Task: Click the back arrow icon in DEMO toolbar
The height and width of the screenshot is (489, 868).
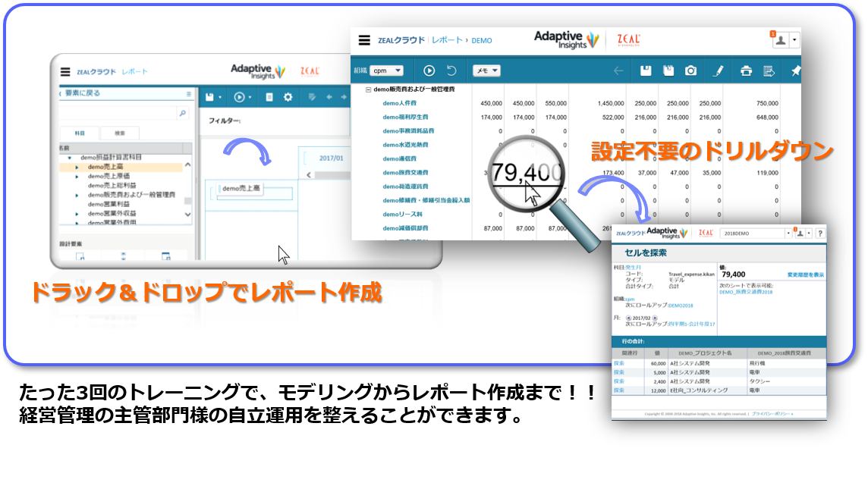Action: click(618, 71)
